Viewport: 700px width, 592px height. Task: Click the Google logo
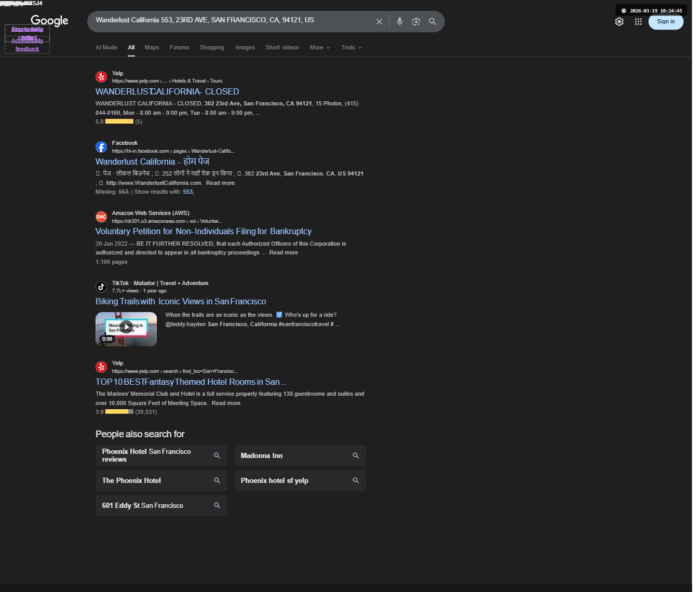(49, 21)
